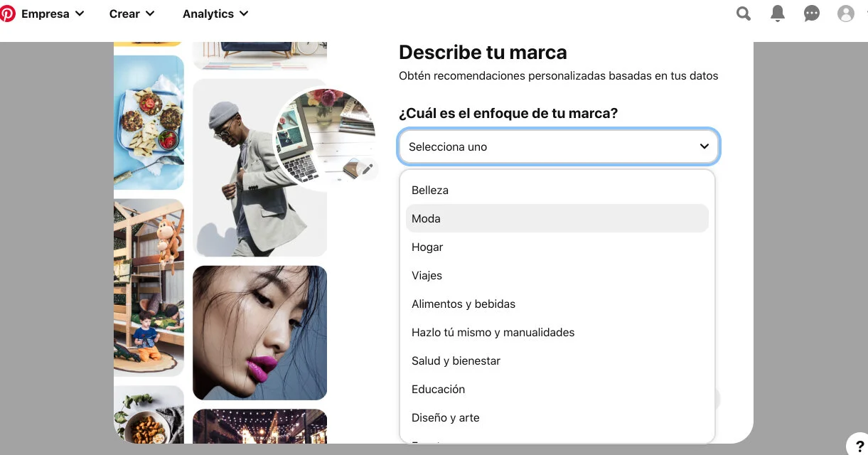This screenshot has height=455, width=868.
Task: Choose Hogar from the list
Action: [557, 247]
